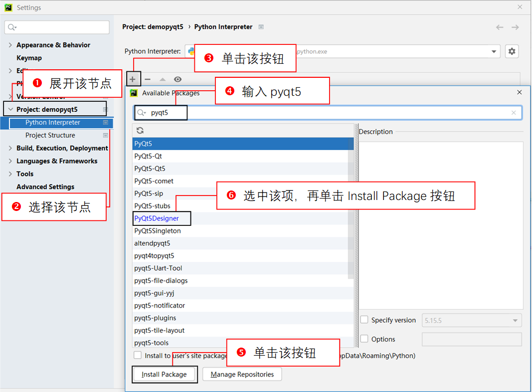Image resolution: width=532 pixels, height=392 pixels.
Task: Select the PyQt5 package row
Action: [243, 144]
